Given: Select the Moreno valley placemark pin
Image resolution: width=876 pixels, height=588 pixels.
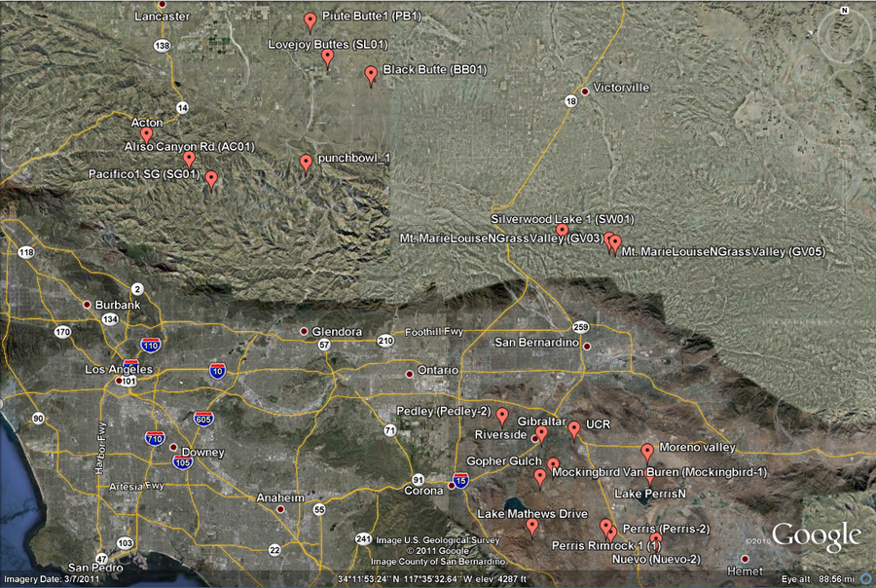Looking at the screenshot, I should (x=647, y=452).
